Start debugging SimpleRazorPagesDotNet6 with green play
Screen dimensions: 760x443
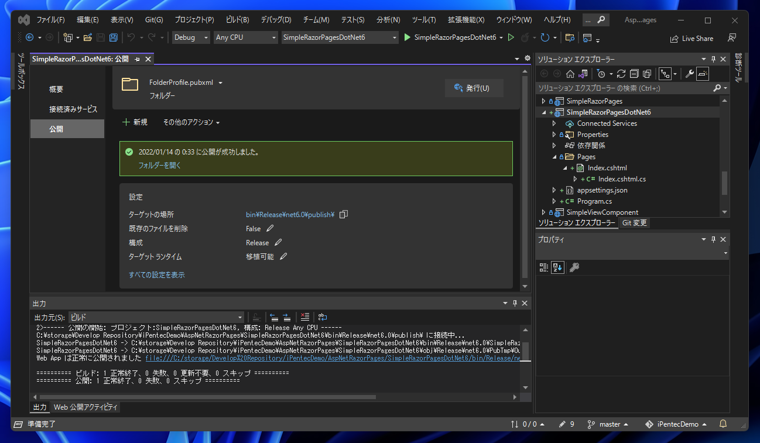point(407,37)
